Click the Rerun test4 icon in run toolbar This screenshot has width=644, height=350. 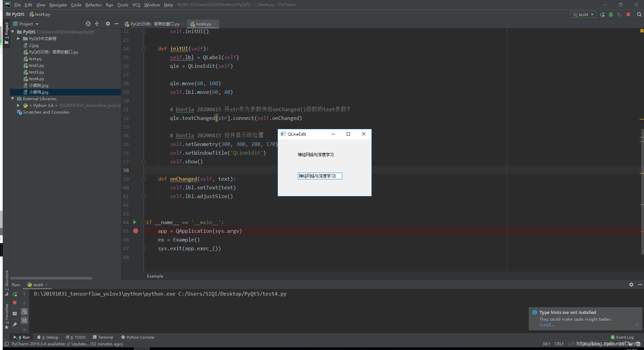tap(602, 14)
